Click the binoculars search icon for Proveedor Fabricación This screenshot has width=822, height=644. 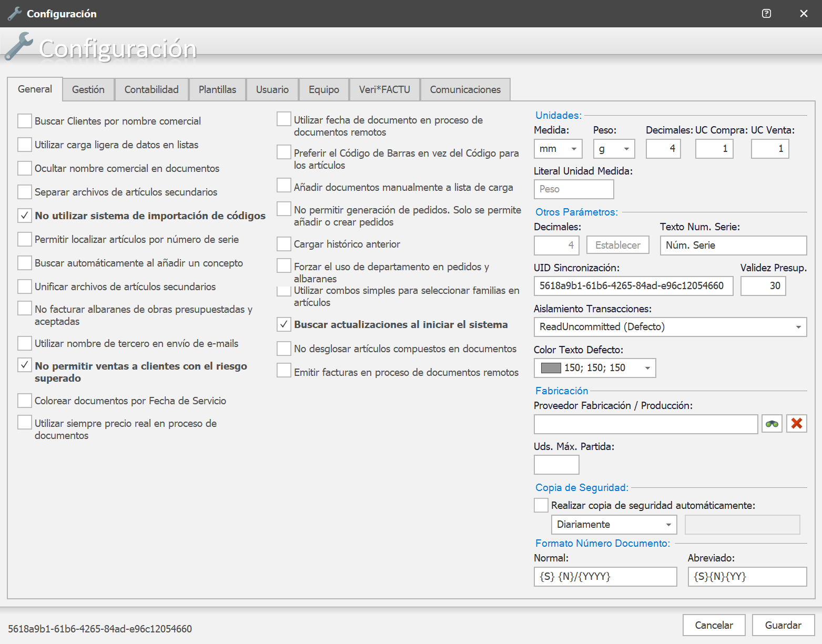(x=772, y=424)
